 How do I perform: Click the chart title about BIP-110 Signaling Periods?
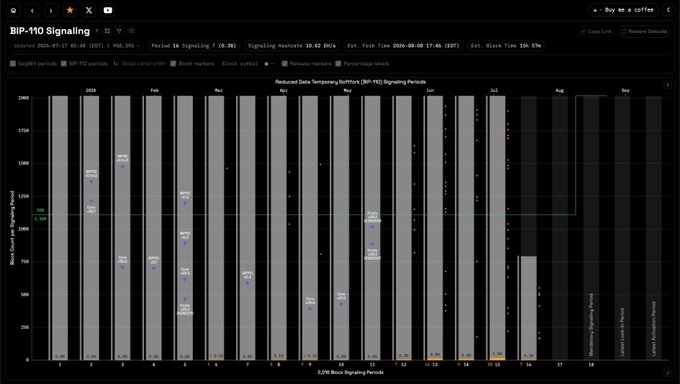click(350, 82)
